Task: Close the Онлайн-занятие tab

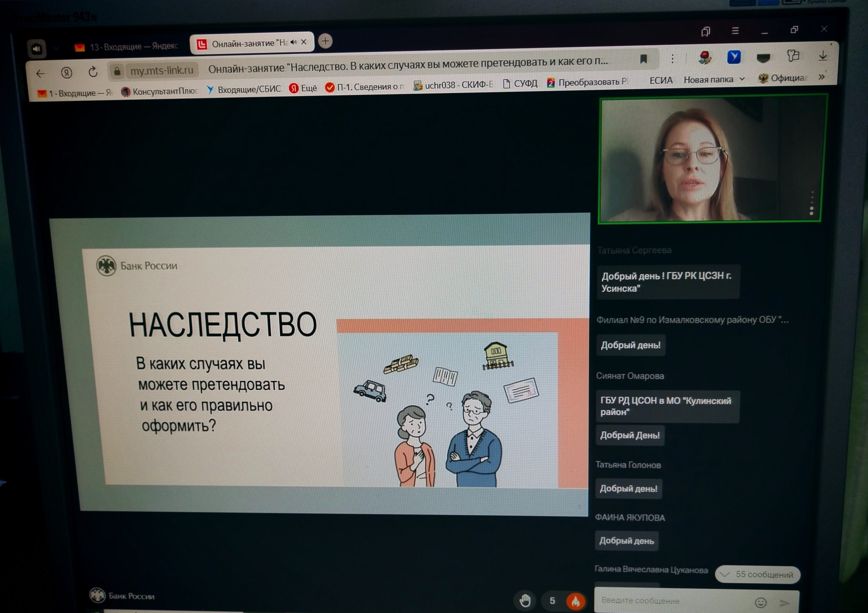Action: point(303,42)
